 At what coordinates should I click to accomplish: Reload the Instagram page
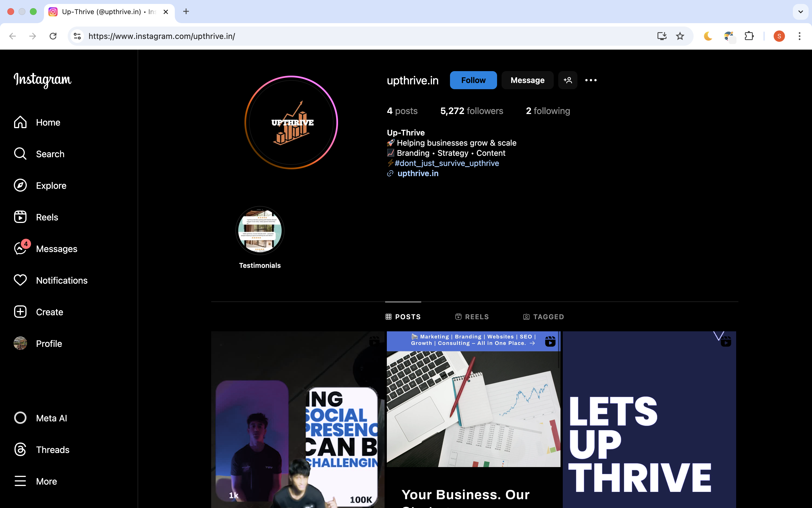point(53,36)
